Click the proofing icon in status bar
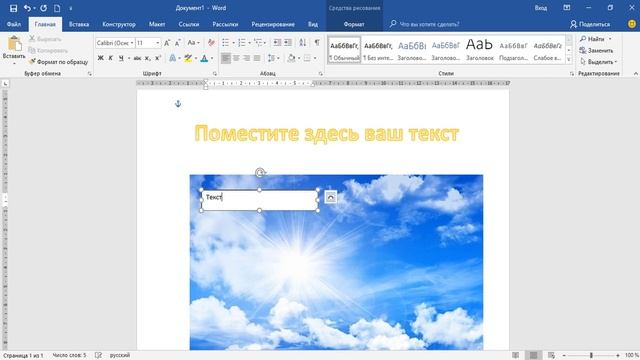The height and width of the screenshot is (360, 640). pos(98,356)
